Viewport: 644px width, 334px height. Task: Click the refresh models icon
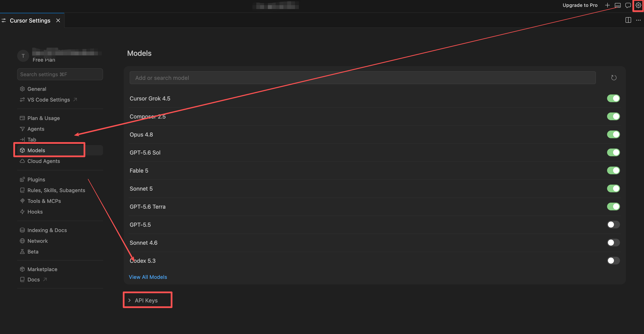614,78
